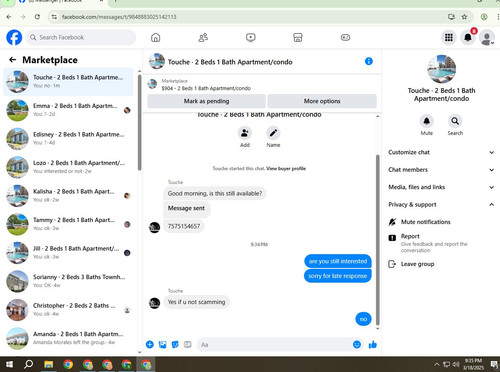Viewport: 500px width, 372px height.
Task: Open the Home feed icon
Action: (155, 37)
